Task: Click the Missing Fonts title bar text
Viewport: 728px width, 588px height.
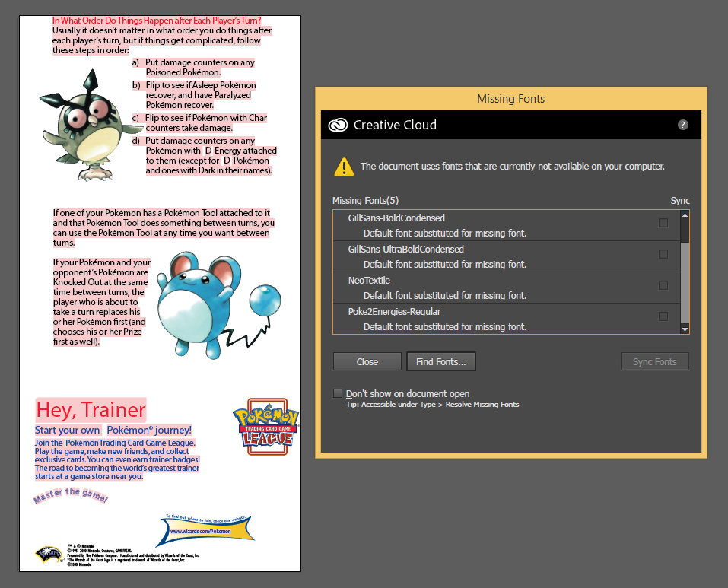Action: point(510,99)
